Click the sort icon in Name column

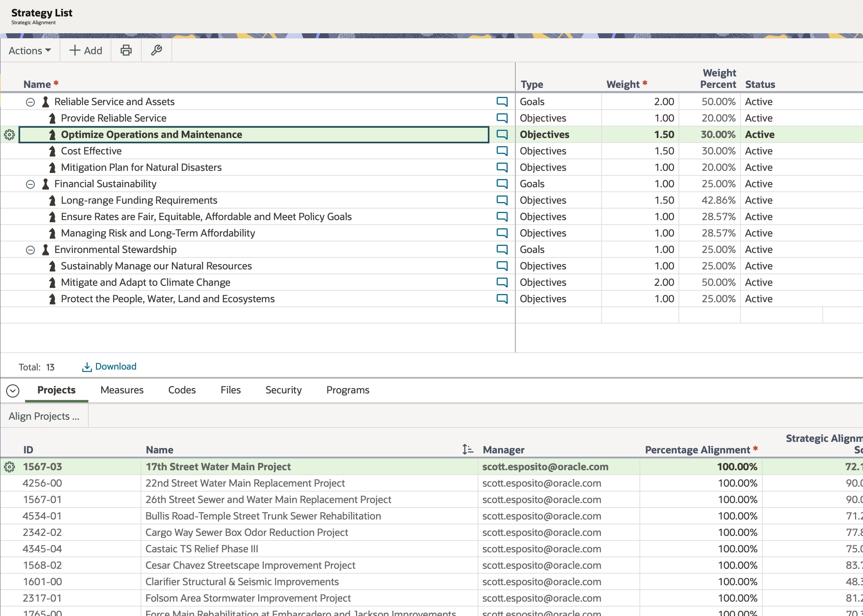(x=467, y=450)
